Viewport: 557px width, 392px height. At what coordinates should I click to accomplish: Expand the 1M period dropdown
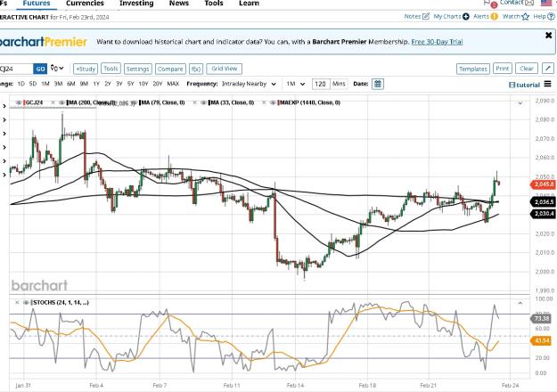point(296,84)
